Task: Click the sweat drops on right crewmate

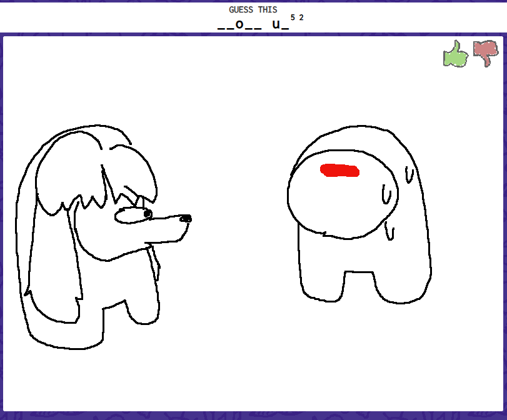Action: (x=388, y=197)
